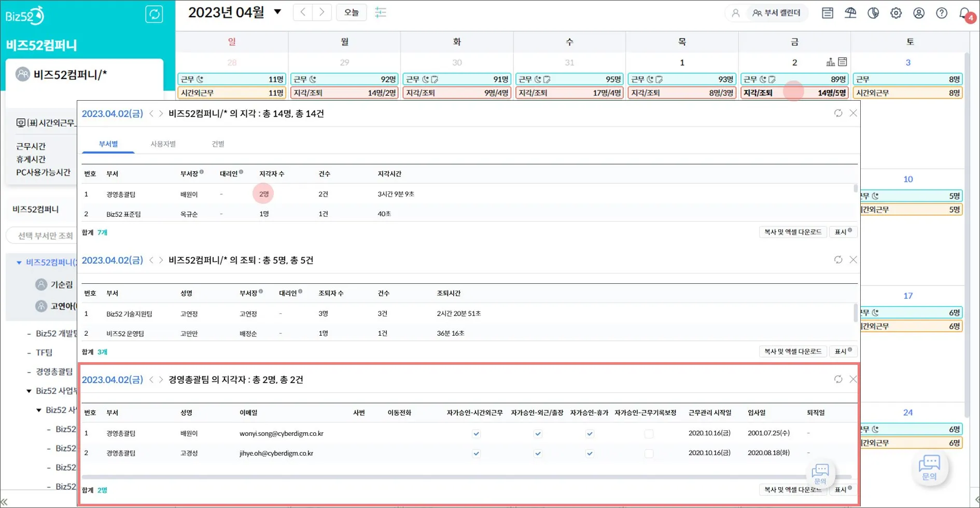Toggle 자가승인-외근/출장 checkbox for 고경성
Image resolution: width=980 pixels, height=508 pixels.
(x=538, y=454)
